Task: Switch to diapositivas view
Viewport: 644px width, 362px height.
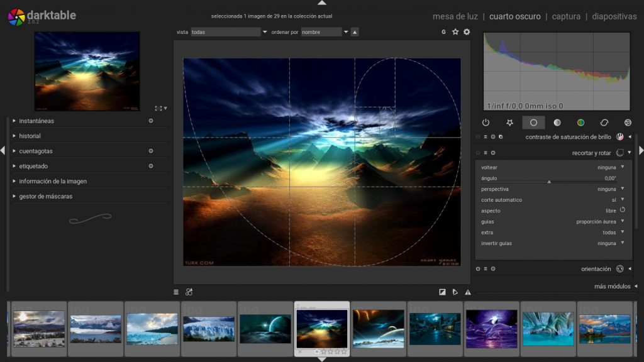Action: 614,16
